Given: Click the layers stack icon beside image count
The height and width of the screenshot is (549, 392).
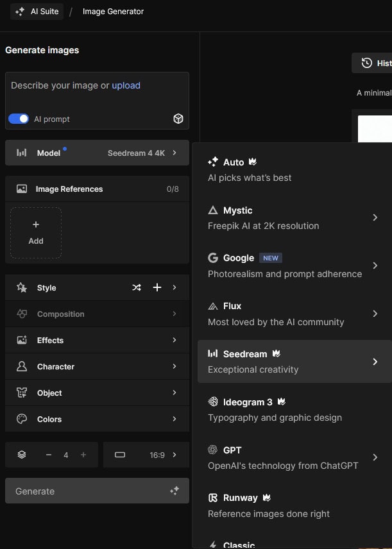Looking at the screenshot, I should [x=22, y=455].
